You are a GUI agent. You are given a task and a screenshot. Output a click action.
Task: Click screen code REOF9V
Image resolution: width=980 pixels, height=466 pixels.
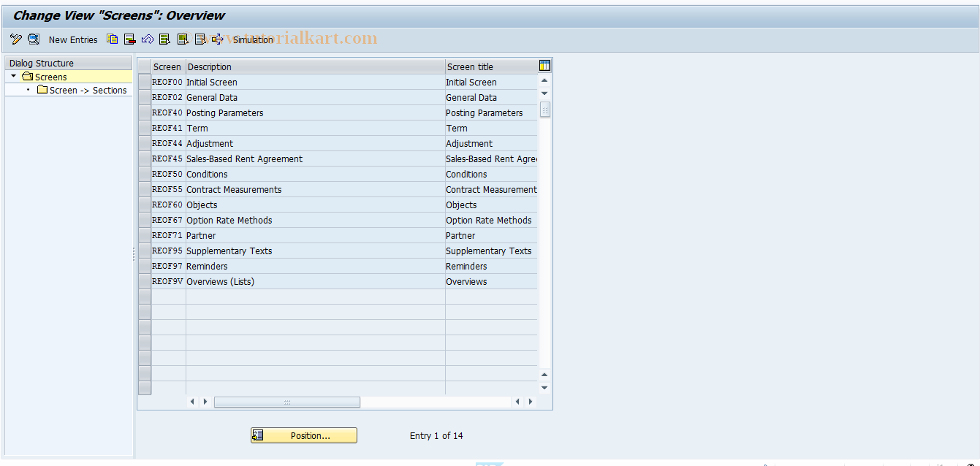(168, 281)
